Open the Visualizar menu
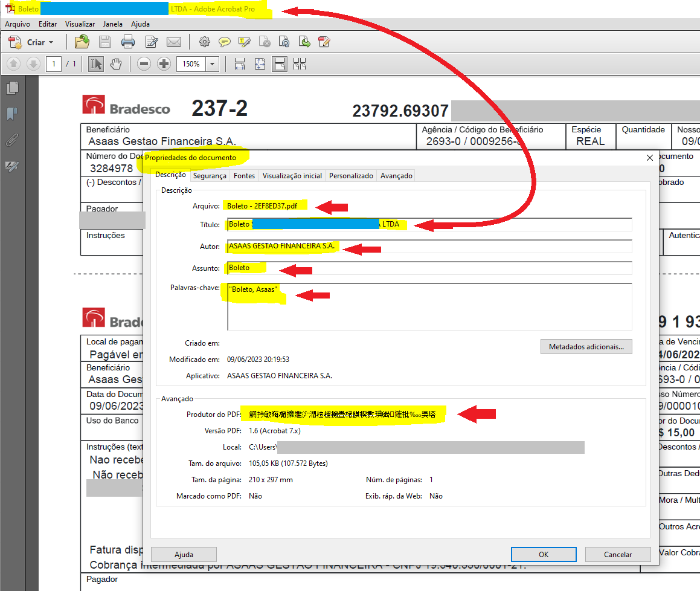The height and width of the screenshot is (591, 700). pos(80,24)
